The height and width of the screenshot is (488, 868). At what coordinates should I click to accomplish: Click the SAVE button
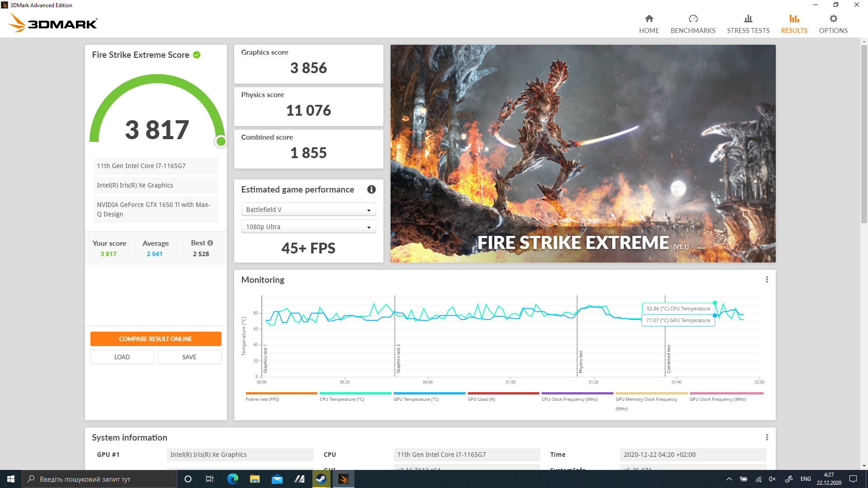click(189, 357)
